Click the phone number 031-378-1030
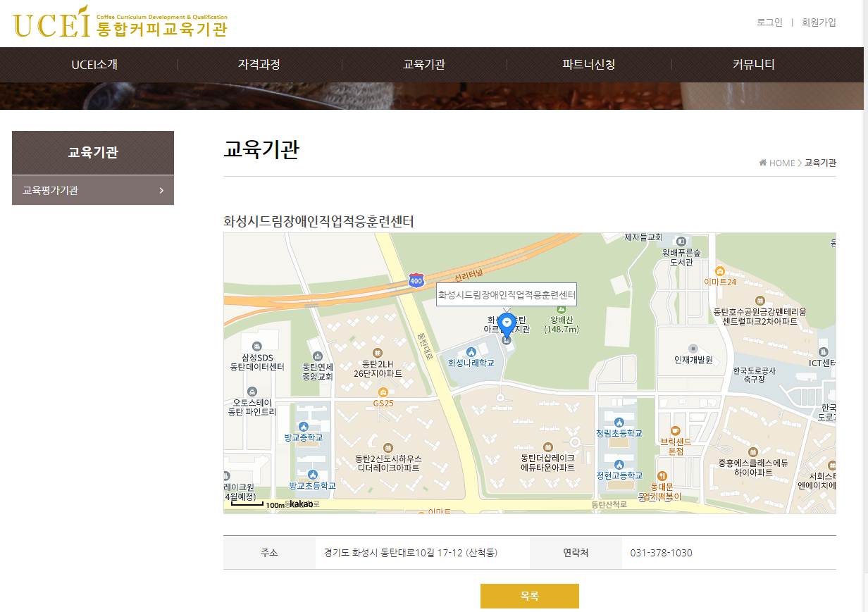The height and width of the screenshot is (612, 868). 662,553
